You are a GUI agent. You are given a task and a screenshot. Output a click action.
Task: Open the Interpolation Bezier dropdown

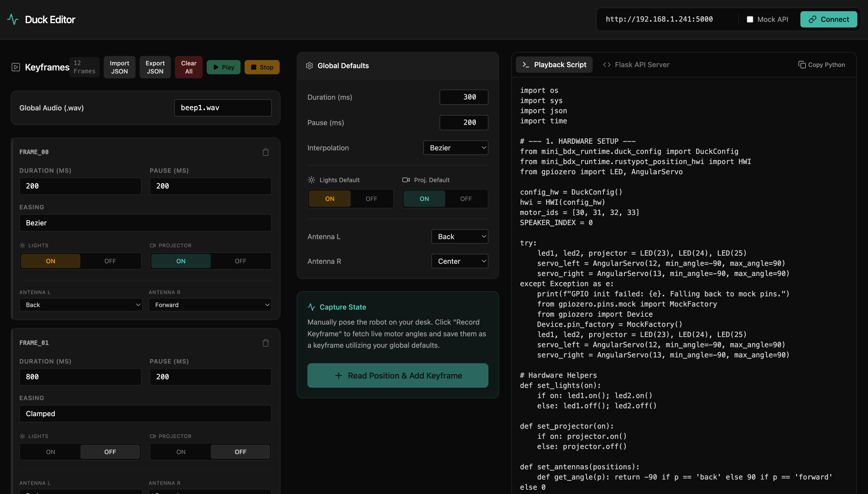455,148
